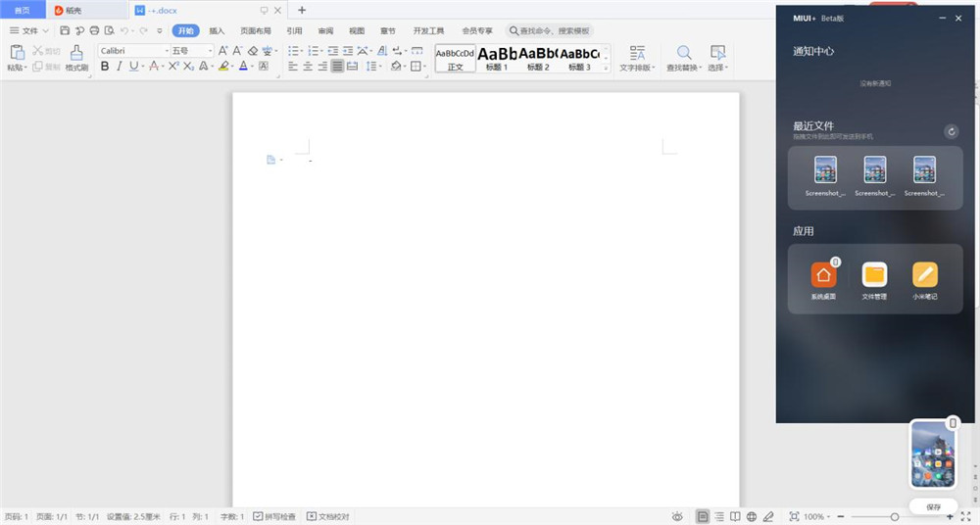Screen dimensions: 980x525
Task: Apply the 标题 1 heading style
Action: [x=498, y=57]
